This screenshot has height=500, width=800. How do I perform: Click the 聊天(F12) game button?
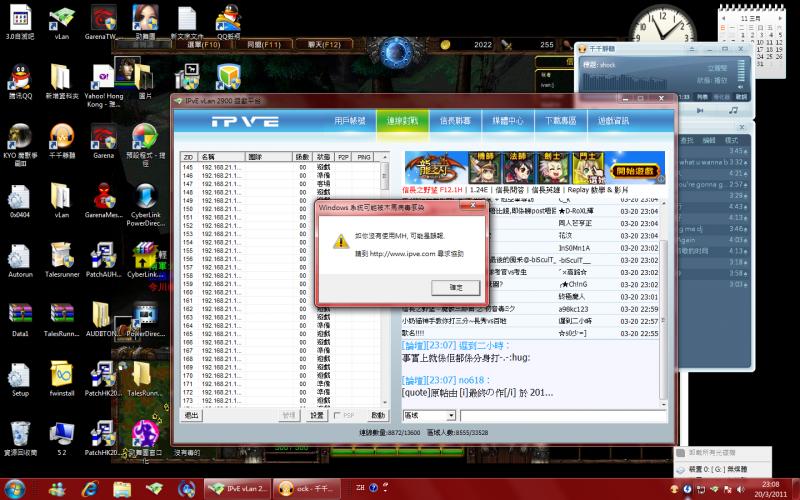(x=324, y=45)
